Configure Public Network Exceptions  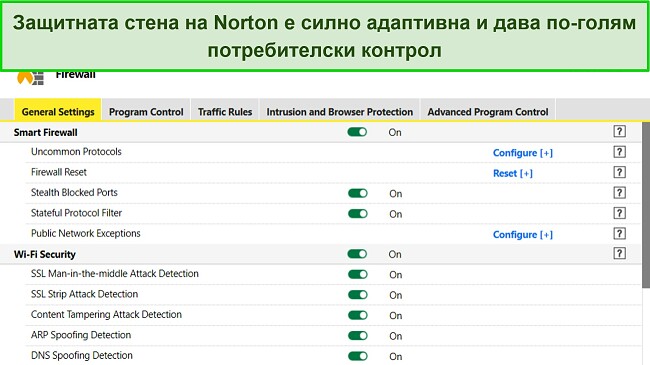pos(523,234)
